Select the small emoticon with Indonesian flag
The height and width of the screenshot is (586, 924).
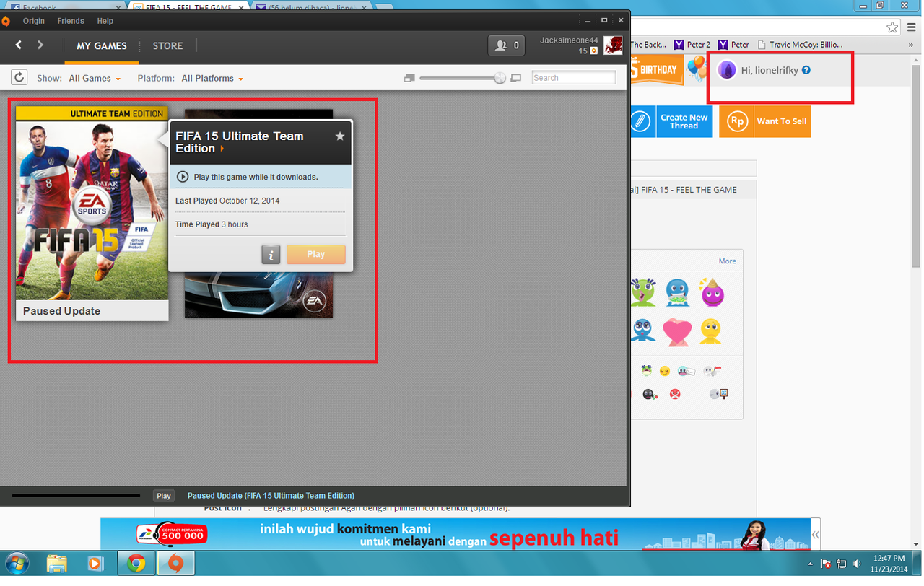(x=713, y=371)
